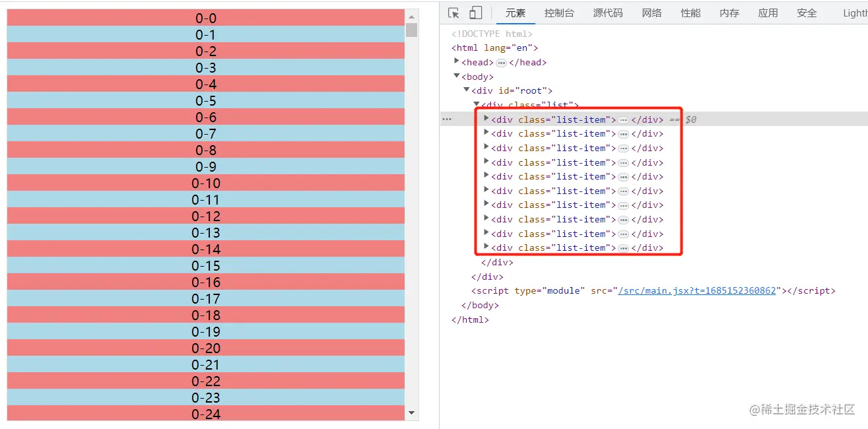Viewport: 868px width, 429px height.
Task: Click list row 0-7
Action: pos(206,133)
